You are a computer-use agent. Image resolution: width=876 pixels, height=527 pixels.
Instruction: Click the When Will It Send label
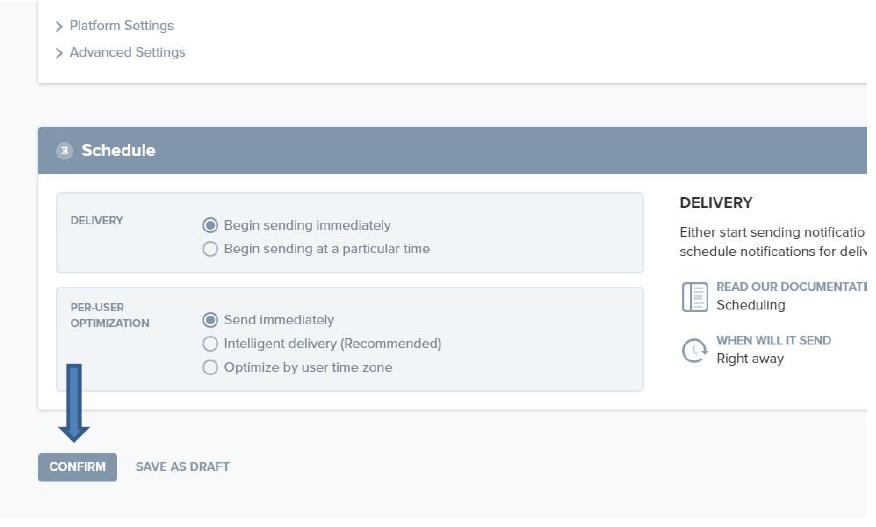(773, 341)
